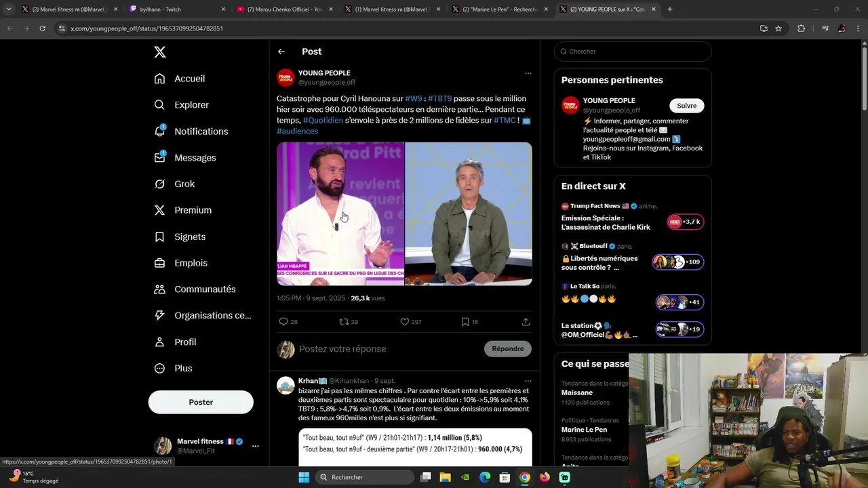Open Organisations certifiées entry
This screenshot has height=488, width=868.
point(203,316)
